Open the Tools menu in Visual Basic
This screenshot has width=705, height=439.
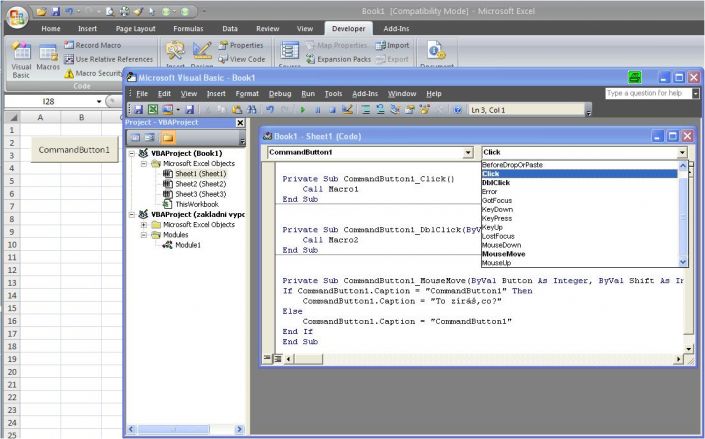[333, 94]
